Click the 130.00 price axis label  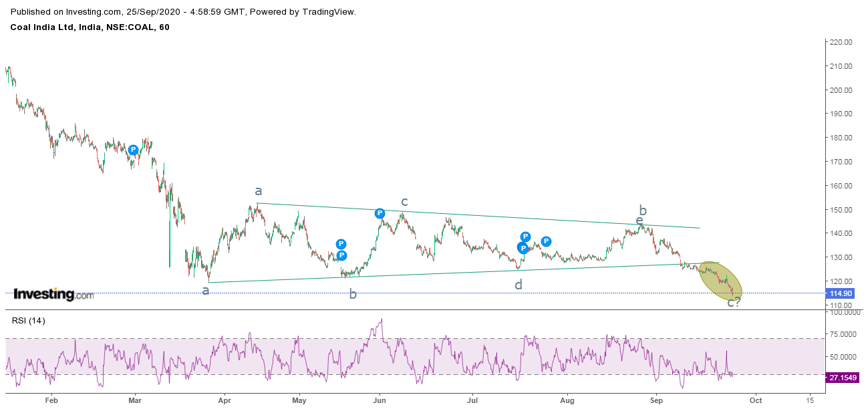pyautogui.click(x=841, y=257)
